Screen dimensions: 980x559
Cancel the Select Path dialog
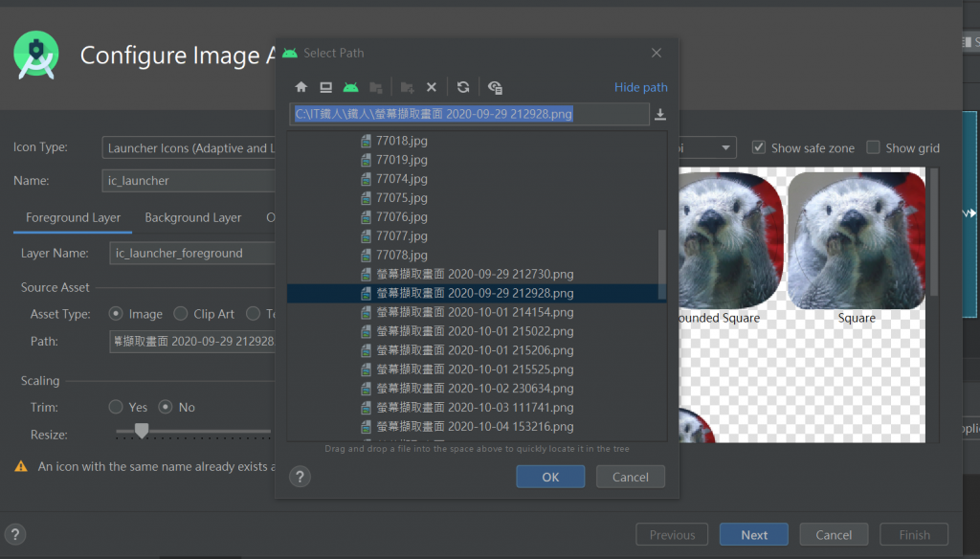pyautogui.click(x=631, y=477)
